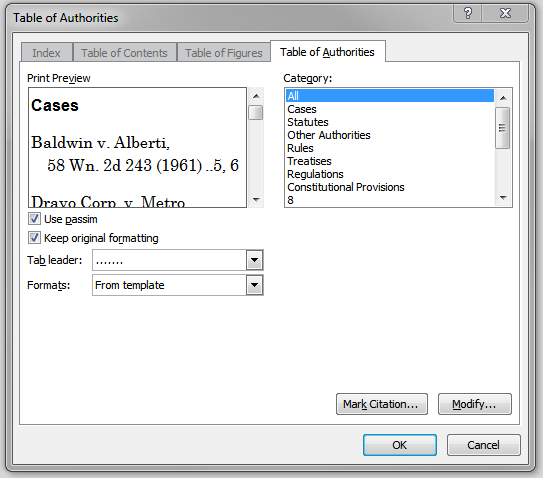The width and height of the screenshot is (543, 478).
Task: Select All in the Category list
Action: pos(390,96)
